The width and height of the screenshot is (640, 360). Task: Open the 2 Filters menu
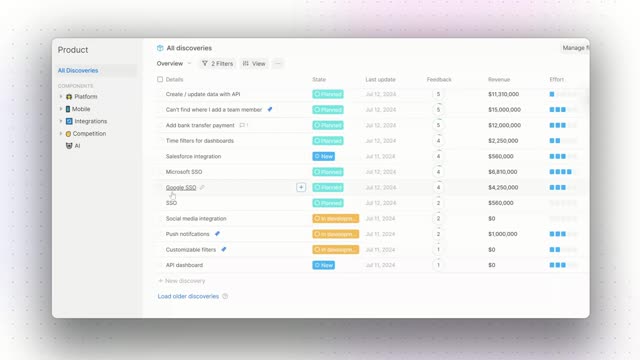[x=218, y=64]
